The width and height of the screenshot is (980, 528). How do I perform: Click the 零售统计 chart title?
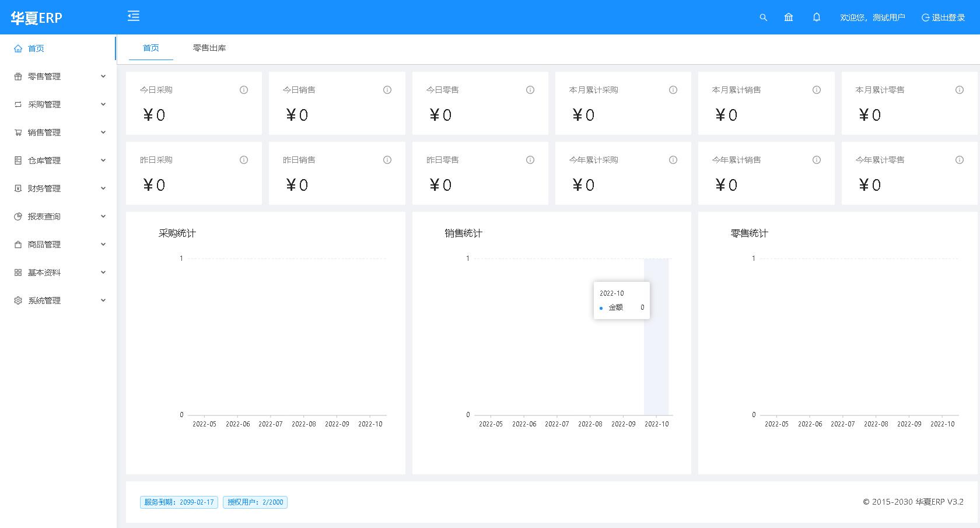(x=750, y=233)
